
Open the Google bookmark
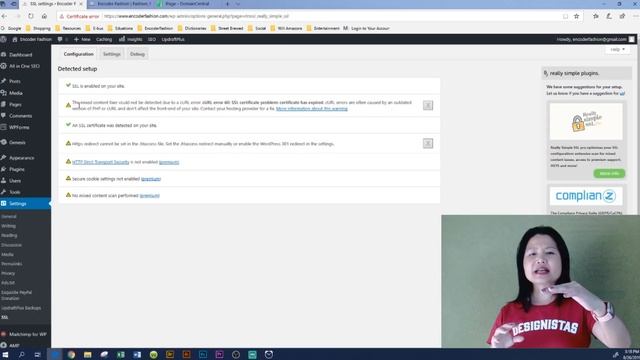click(x=11, y=29)
